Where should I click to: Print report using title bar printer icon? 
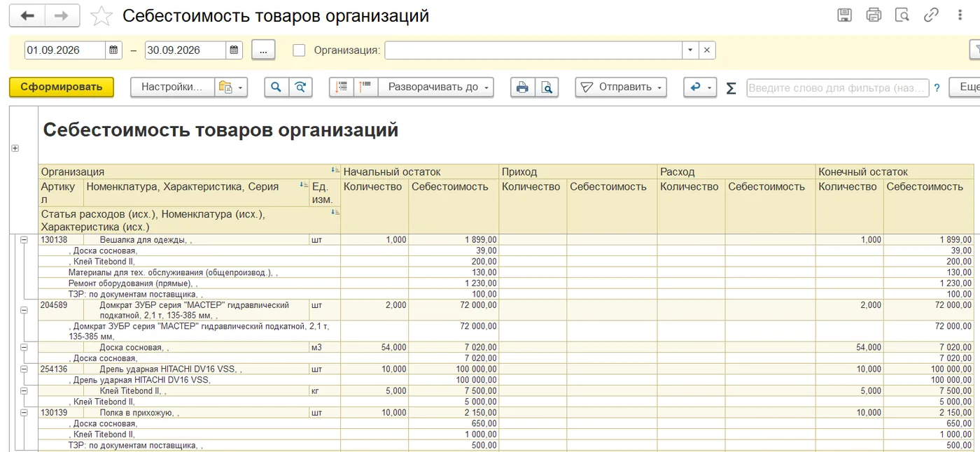(x=874, y=15)
